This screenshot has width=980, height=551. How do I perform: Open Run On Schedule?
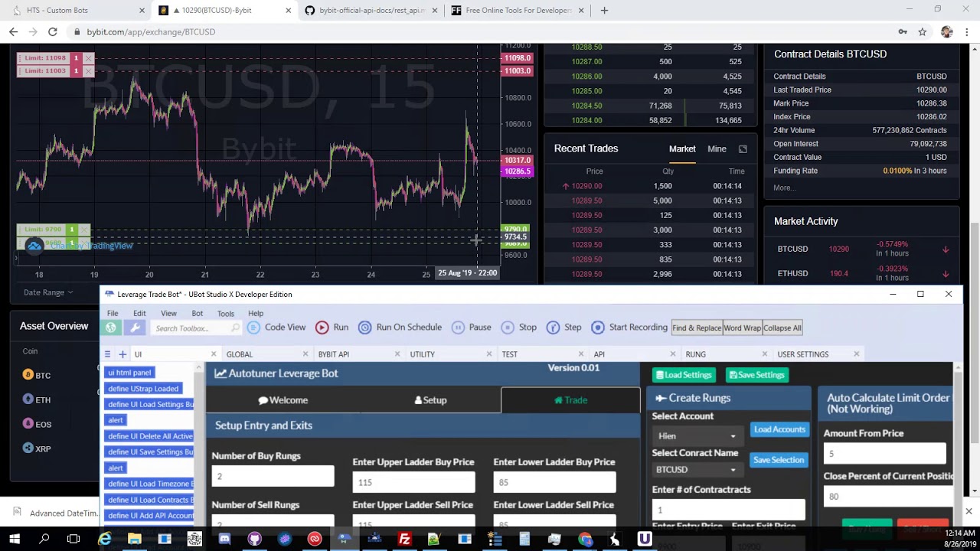(x=400, y=327)
